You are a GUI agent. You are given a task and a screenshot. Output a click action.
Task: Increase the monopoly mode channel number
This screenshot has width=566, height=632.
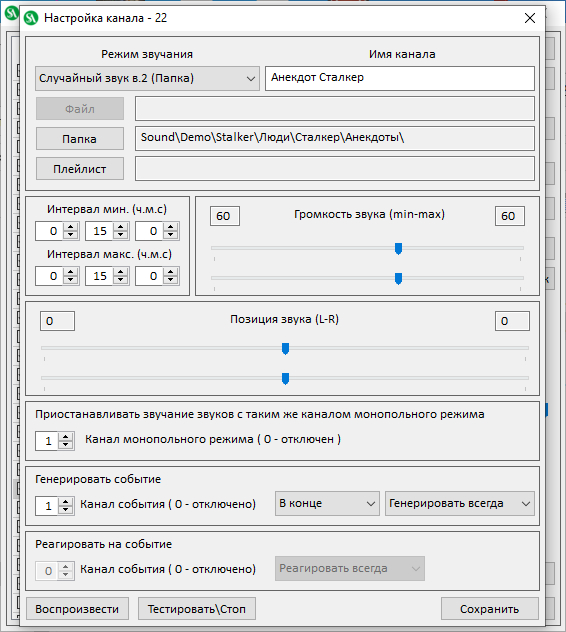pyautogui.click(x=66, y=437)
